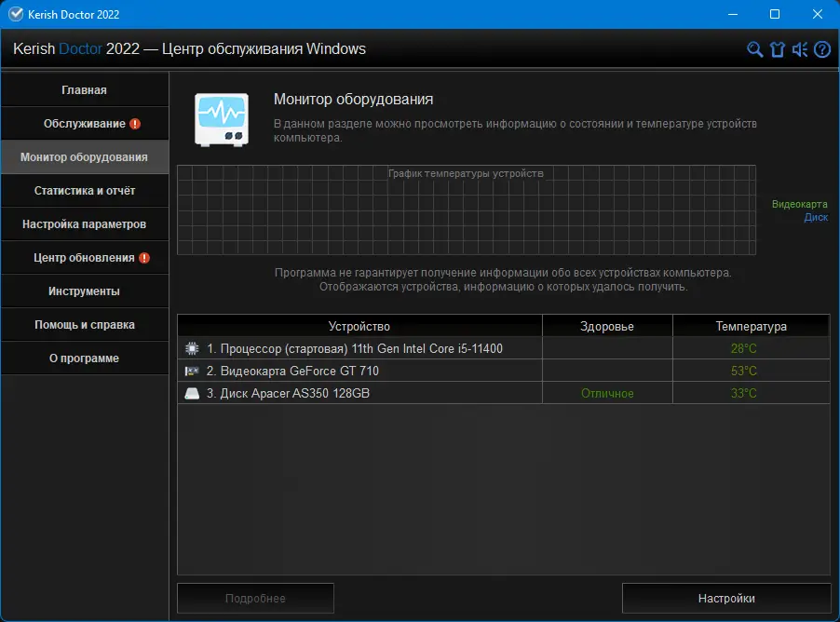Open the Главная section

[85, 90]
